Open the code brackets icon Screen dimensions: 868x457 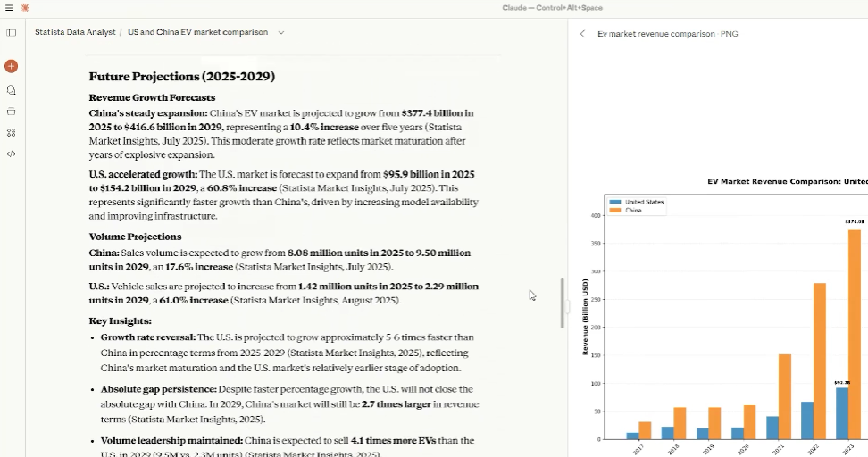click(11, 154)
